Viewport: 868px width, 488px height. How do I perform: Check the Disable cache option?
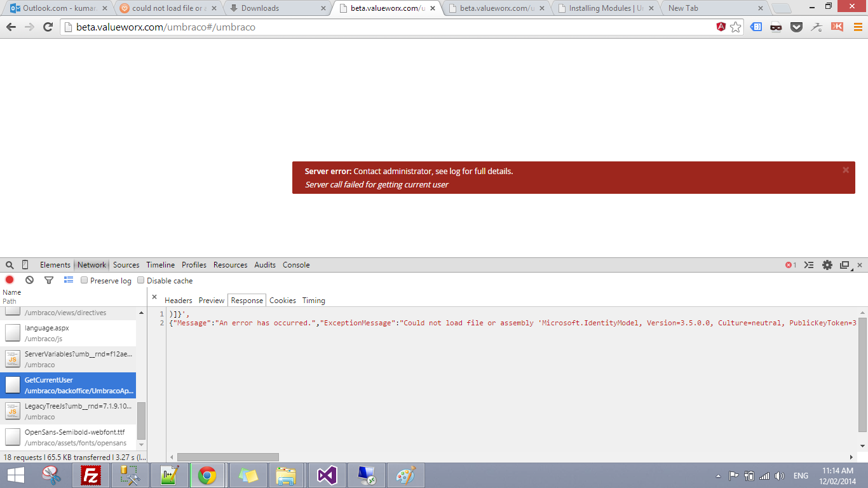click(141, 281)
